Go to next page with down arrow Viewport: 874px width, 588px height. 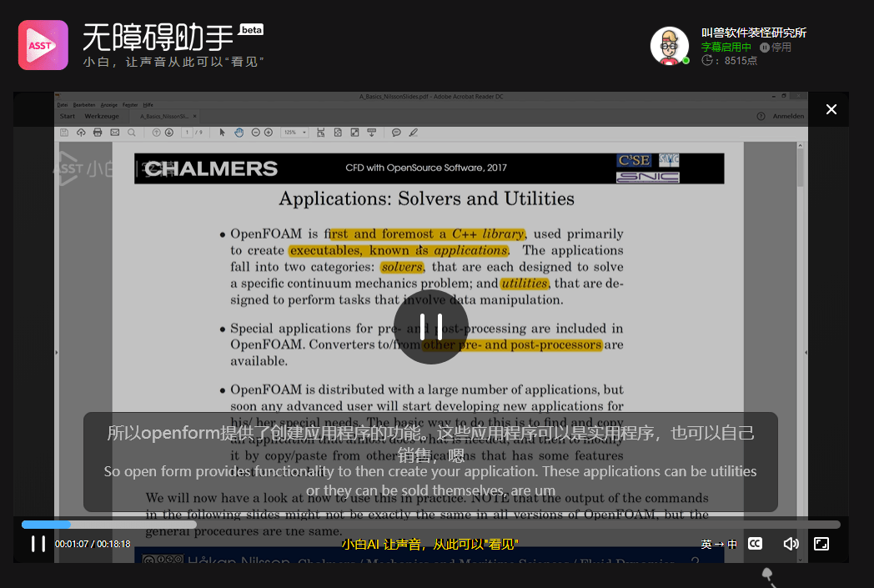point(169,133)
